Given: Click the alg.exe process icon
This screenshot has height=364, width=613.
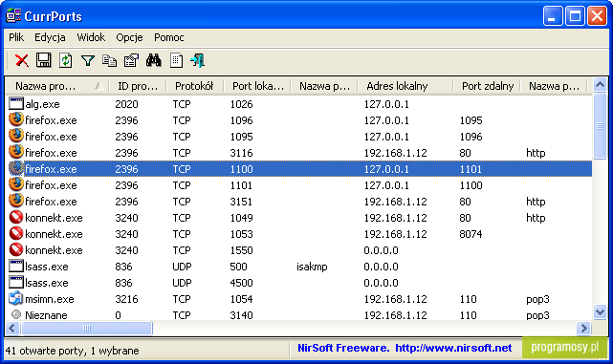Looking at the screenshot, I should (x=16, y=104).
